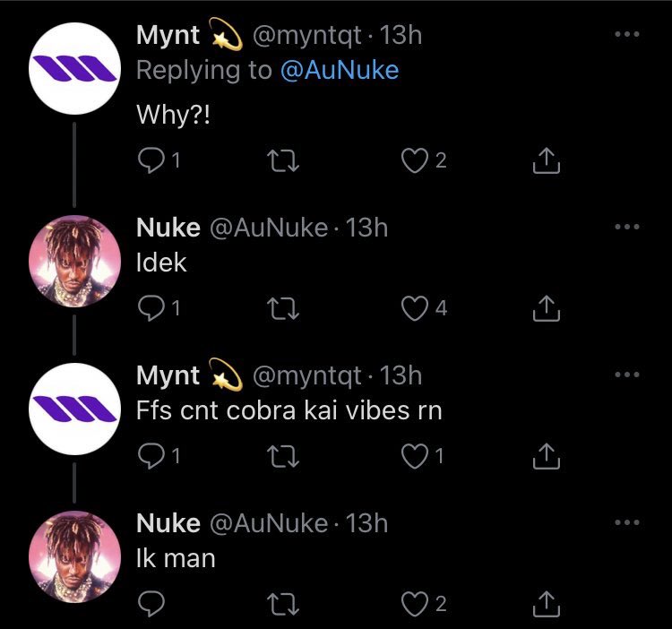Open more options for "Idek" tweet
672x629 pixels.
[627, 227]
